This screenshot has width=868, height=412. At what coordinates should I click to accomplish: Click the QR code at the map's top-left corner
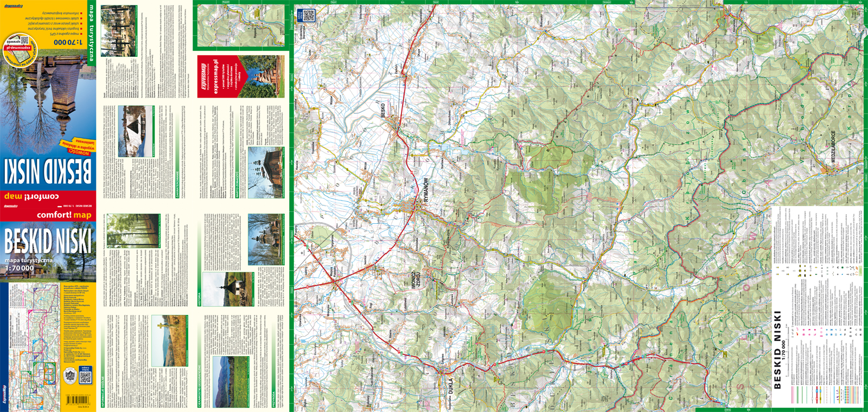click(x=308, y=16)
